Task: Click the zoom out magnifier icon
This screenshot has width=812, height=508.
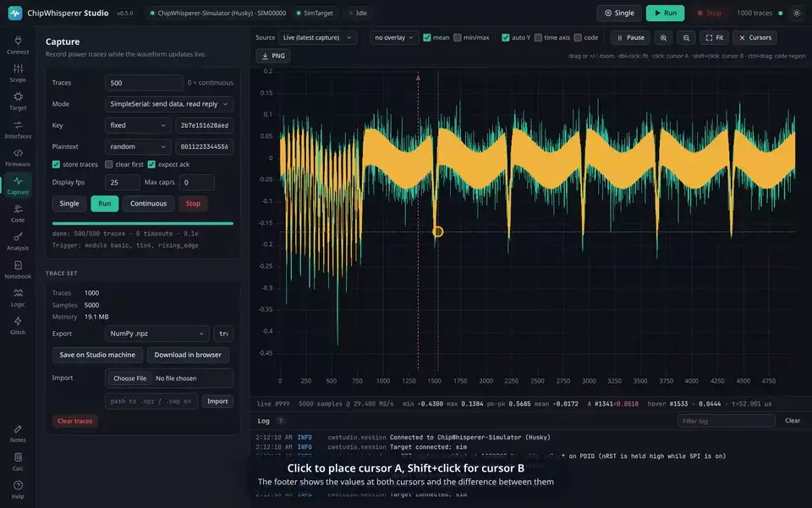Action: [x=686, y=38]
